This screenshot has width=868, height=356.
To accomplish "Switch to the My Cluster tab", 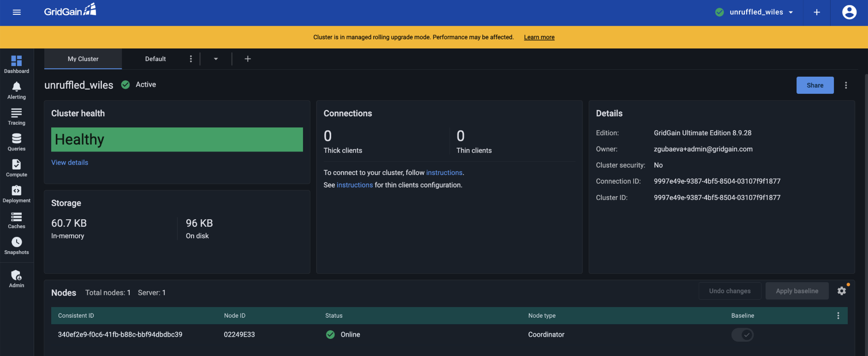I will coord(83,59).
